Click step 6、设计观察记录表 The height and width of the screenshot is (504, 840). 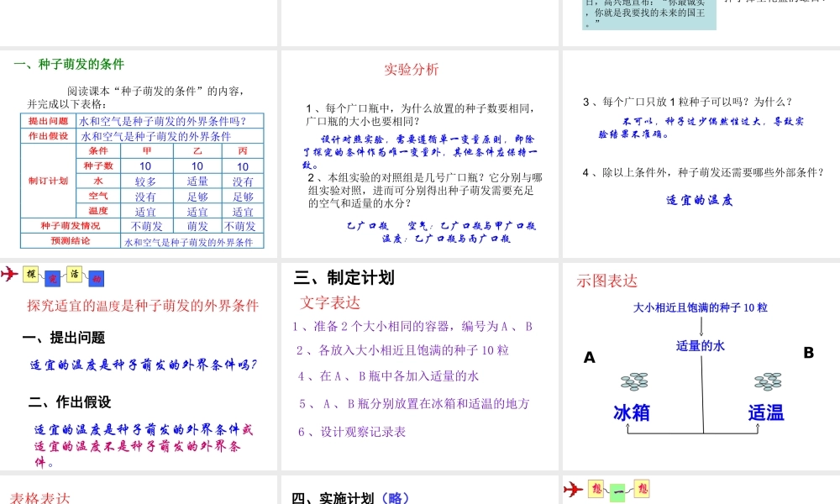coord(352,432)
